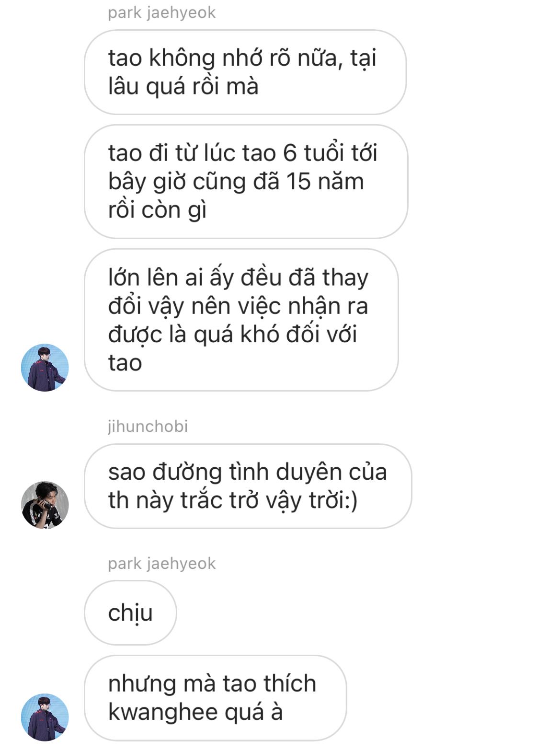
Task: Click the top 'park jaehyeok' sender name
Action: tap(161, 12)
